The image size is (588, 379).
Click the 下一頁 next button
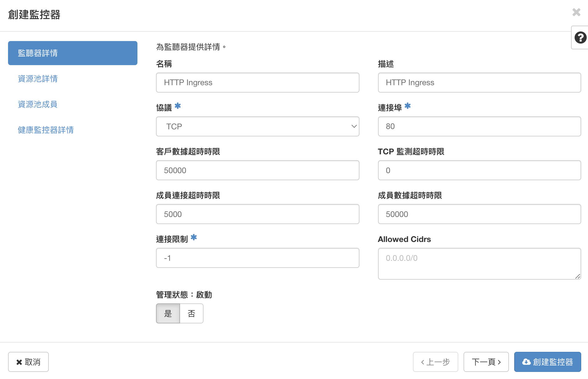point(486,362)
